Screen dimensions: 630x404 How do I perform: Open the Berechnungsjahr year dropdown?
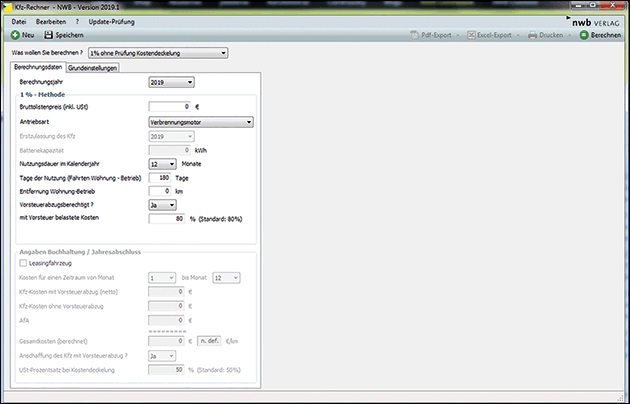click(189, 81)
